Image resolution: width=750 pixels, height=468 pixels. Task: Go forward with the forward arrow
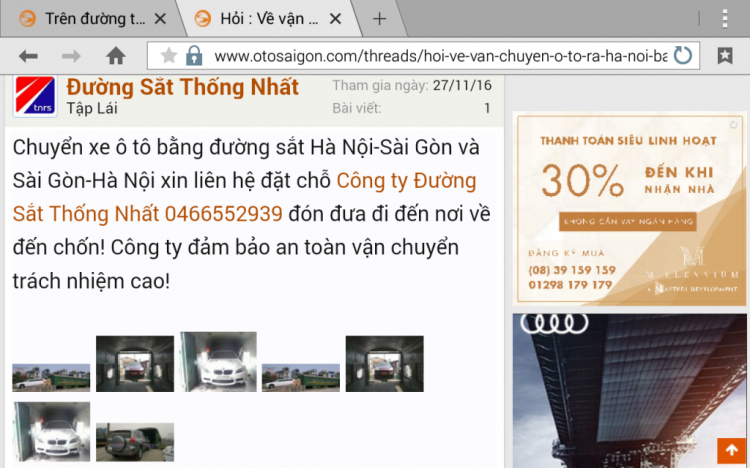click(x=71, y=56)
